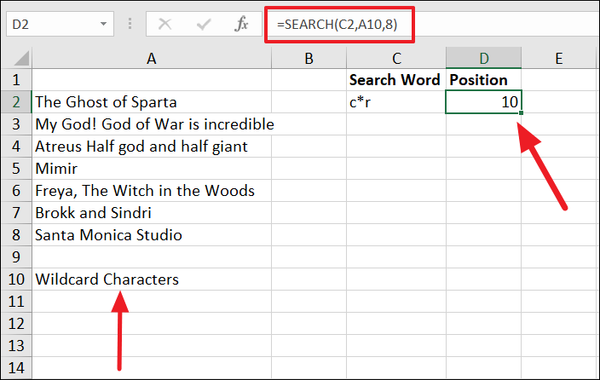Viewport: 600px width, 380px height.
Task: Select row 5 header
Action: coord(17,169)
